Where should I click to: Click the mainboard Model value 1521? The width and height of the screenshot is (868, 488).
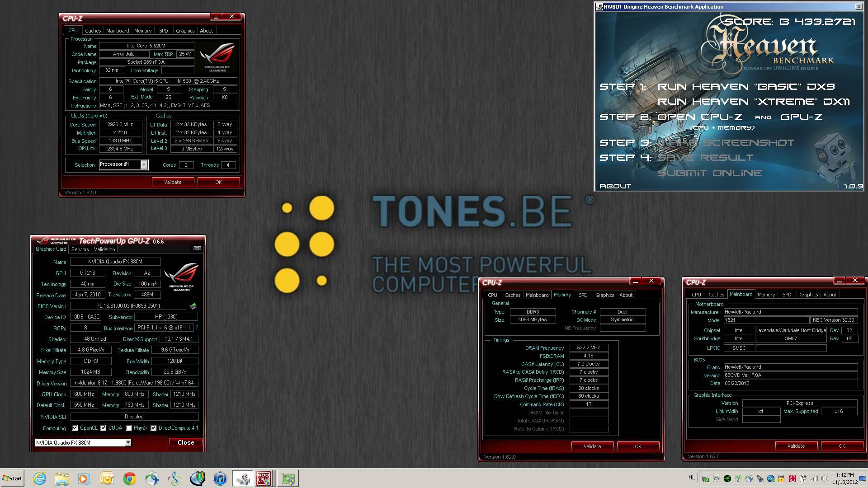pos(766,320)
